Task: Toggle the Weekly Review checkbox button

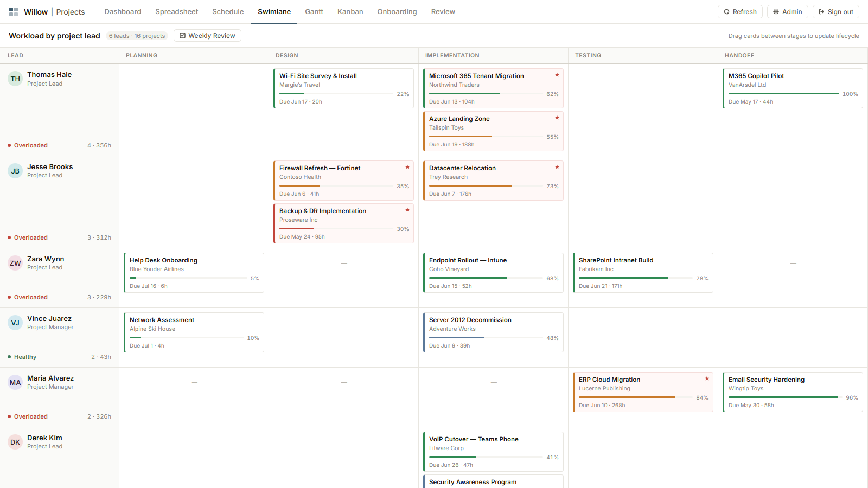Action: [x=207, y=36]
